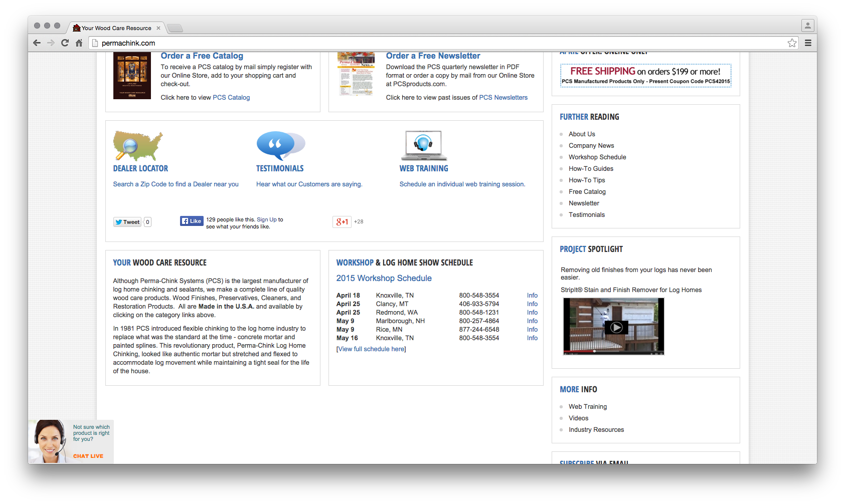Open Newsletter in Further Reading
This screenshot has height=504, width=845.
tap(584, 203)
